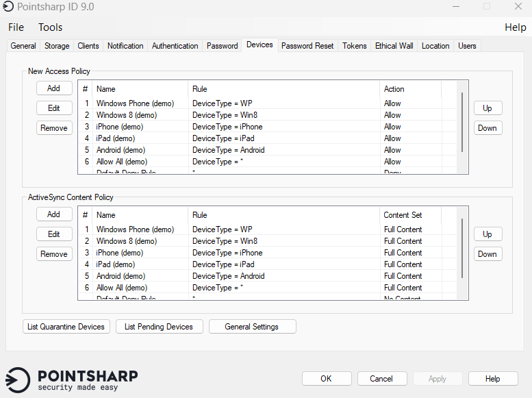Open General Settings for devices
Image resolution: width=532 pixels, height=398 pixels.
click(252, 327)
